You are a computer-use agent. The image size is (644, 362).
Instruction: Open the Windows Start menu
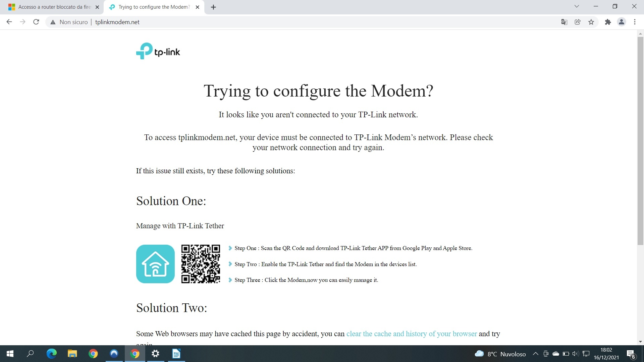[x=10, y=354]
